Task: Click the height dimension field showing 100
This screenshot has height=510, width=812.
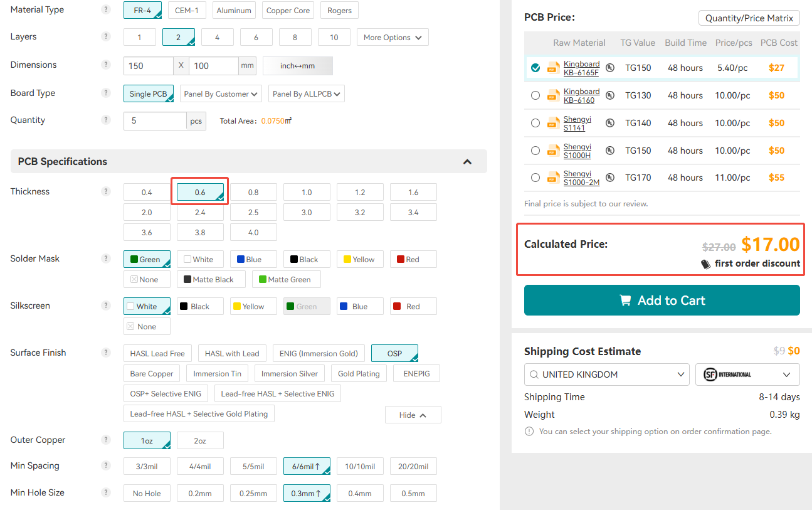Action: (x=214, y=65)
